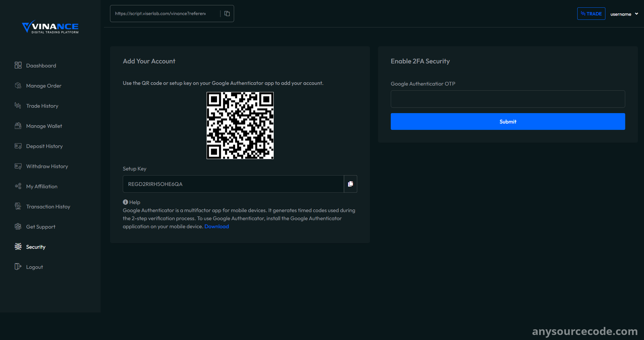Click the Manage Wallet icon
Viewport: 644px width, 340px height.
point(18,126)
